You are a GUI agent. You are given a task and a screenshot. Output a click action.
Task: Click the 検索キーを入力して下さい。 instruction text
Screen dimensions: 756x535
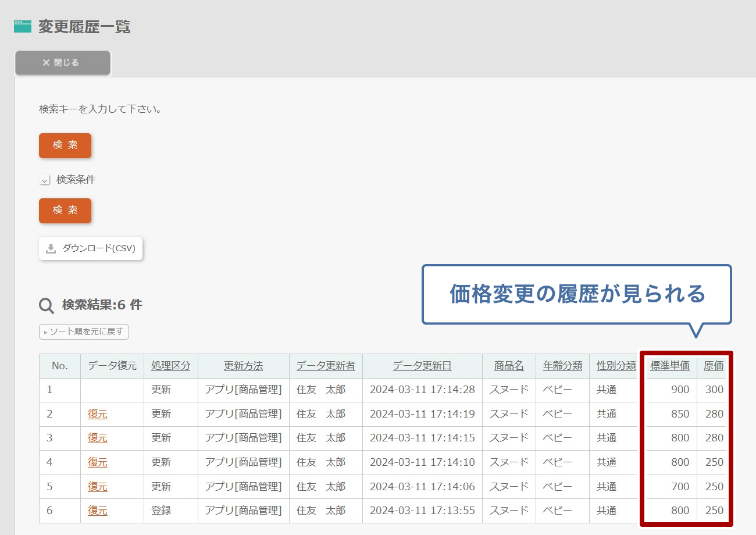[100, 109]
